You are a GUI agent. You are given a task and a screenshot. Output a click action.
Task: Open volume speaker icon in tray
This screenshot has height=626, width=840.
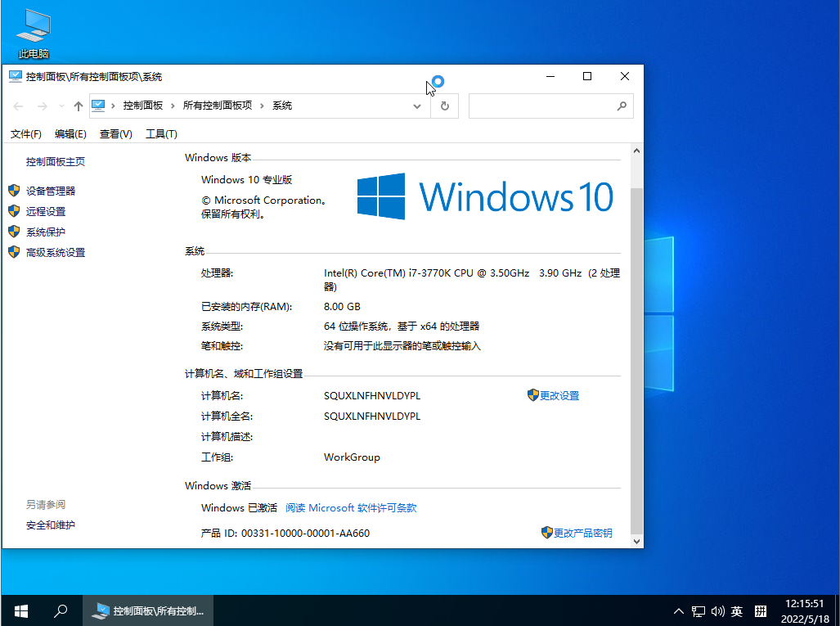(718, 611)
